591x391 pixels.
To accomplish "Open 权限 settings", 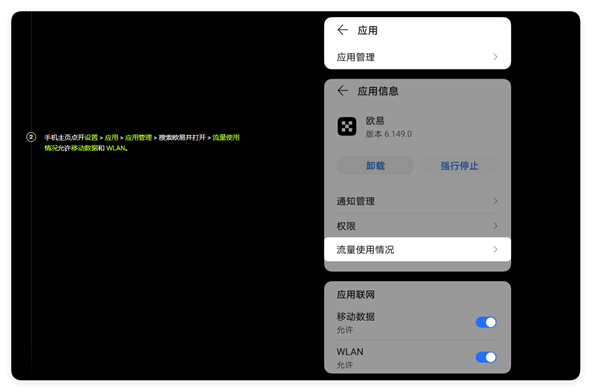I will click(417, 226).
